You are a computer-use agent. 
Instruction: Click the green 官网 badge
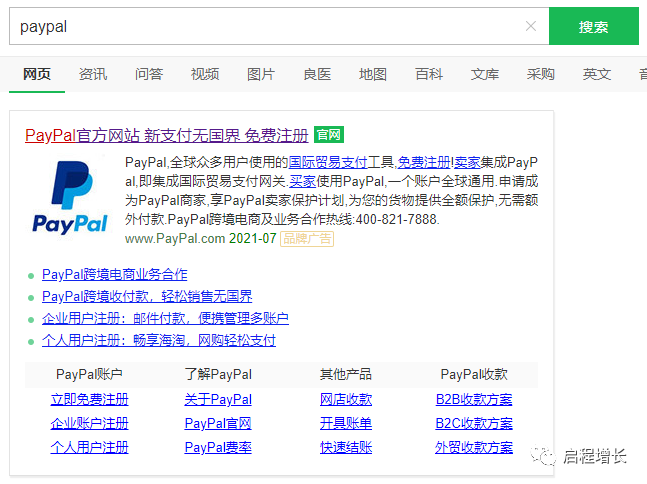pos(329,135)
